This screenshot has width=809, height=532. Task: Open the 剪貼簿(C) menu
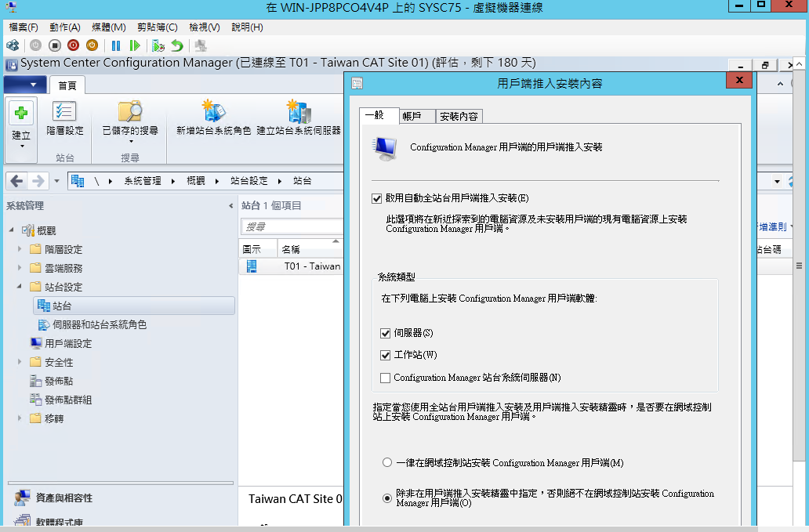pyautogui.click(x=158, y=27)
